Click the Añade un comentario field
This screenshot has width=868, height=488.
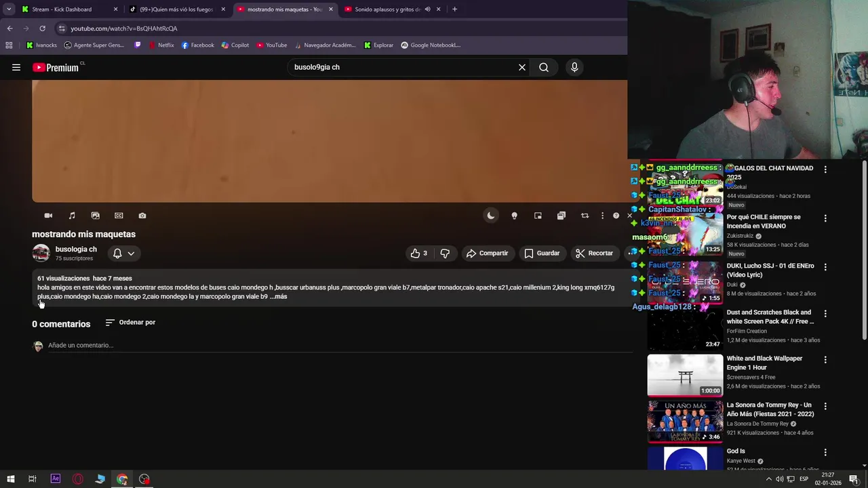(x=340, y=345)
